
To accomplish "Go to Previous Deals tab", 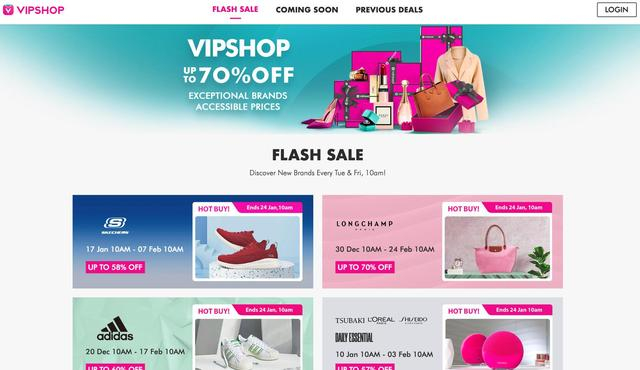I will (x=389, y=10).
